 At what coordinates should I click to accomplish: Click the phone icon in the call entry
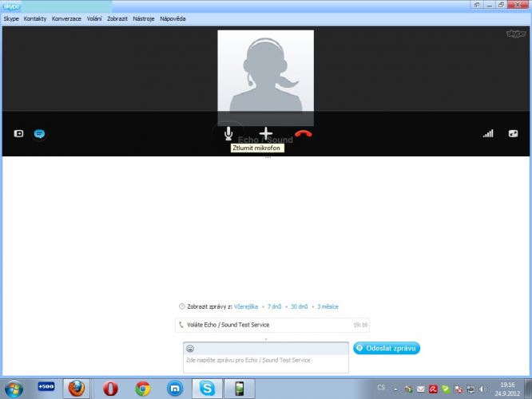[x=181, y=325]
